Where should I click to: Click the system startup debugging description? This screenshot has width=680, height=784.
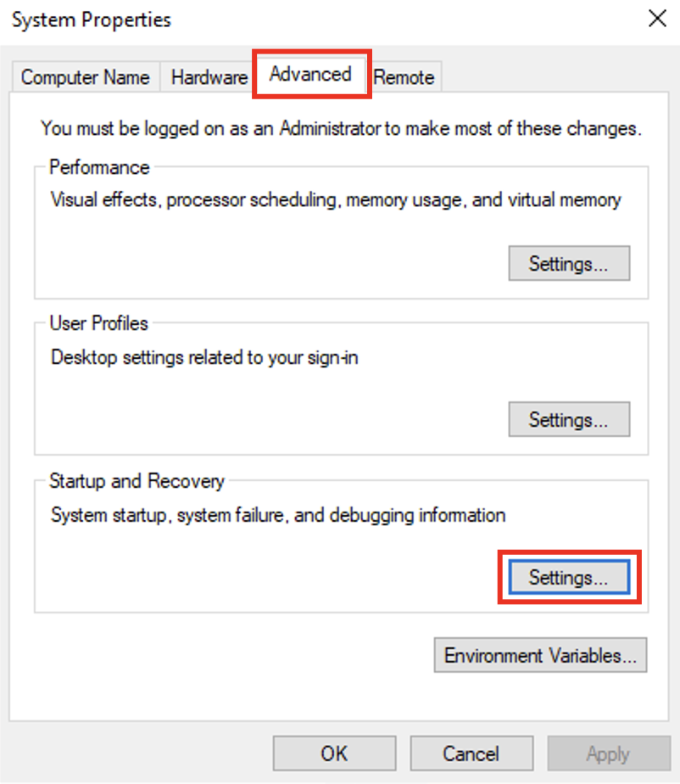(278, 515)
